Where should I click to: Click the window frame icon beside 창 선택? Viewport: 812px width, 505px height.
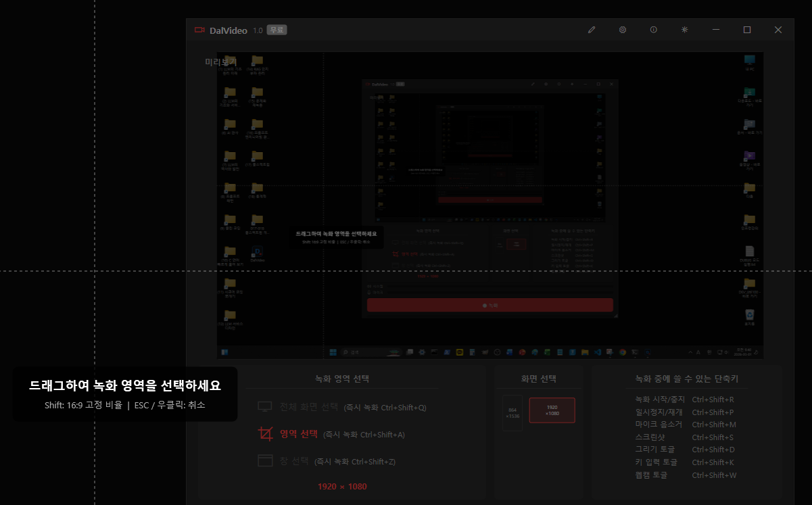coord(265,461)
